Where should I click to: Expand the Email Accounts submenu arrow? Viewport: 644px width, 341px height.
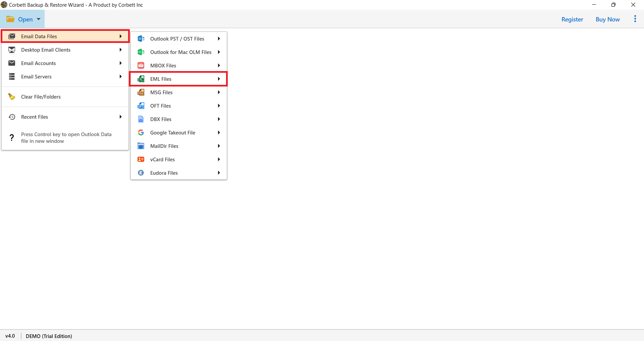120,63
